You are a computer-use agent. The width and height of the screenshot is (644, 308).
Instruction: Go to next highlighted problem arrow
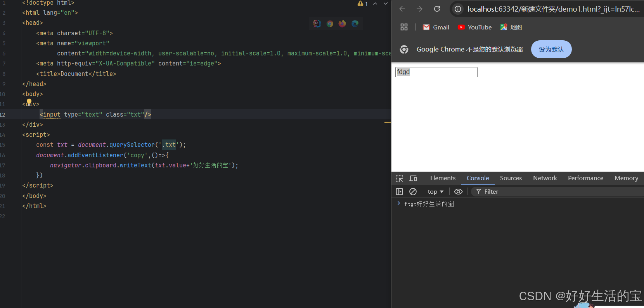(x=386, y=3)
